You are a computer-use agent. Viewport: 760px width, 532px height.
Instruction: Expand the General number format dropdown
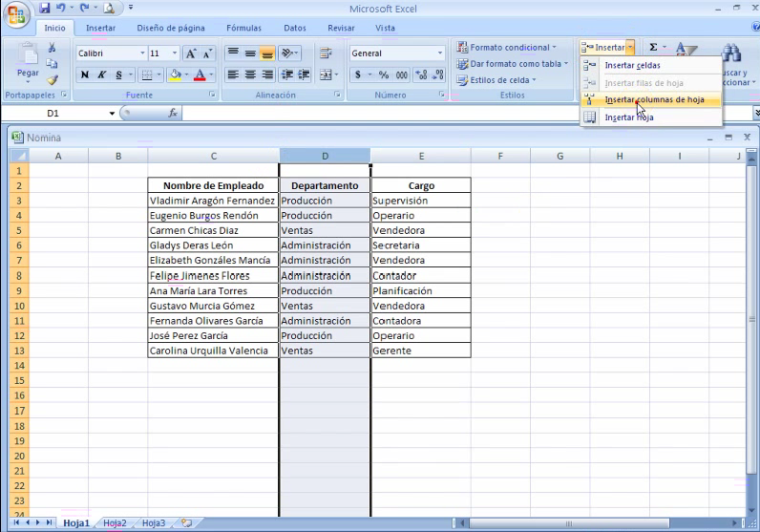pyautogui.click(x=440, y=53)
